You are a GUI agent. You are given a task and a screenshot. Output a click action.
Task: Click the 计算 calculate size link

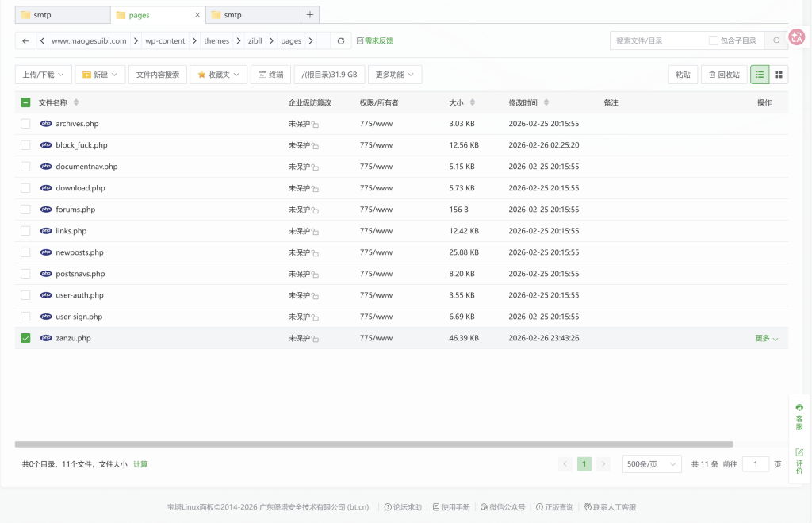click(x=140, y=464)
